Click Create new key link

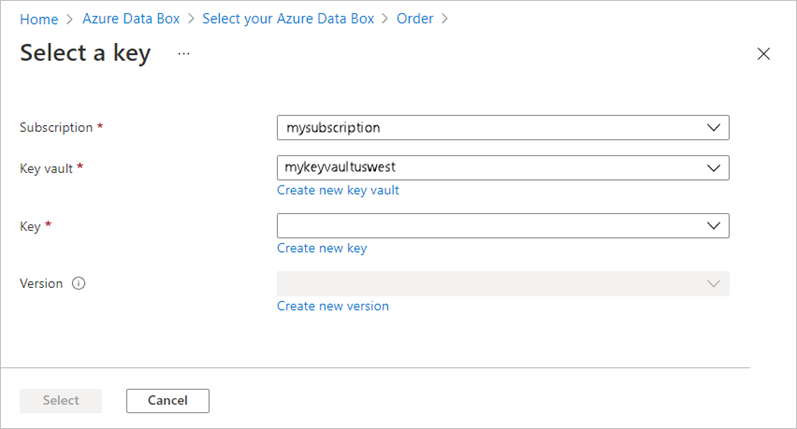click(322, 248)
